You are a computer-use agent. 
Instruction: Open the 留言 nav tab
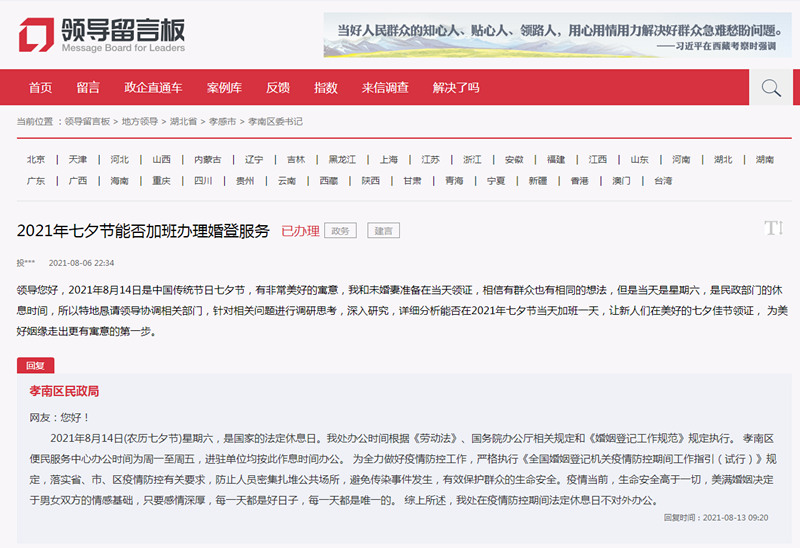pyautogui.click(x=88, y=88)
